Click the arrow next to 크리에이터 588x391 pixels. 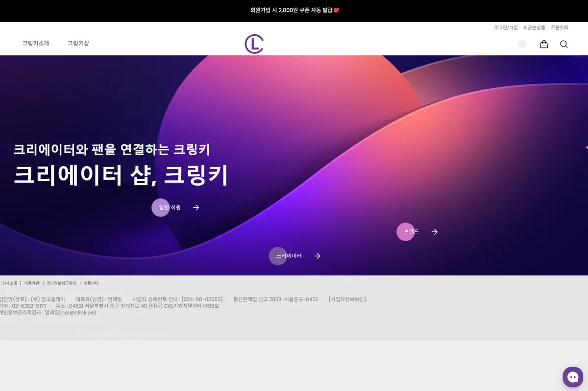[317, 256]
